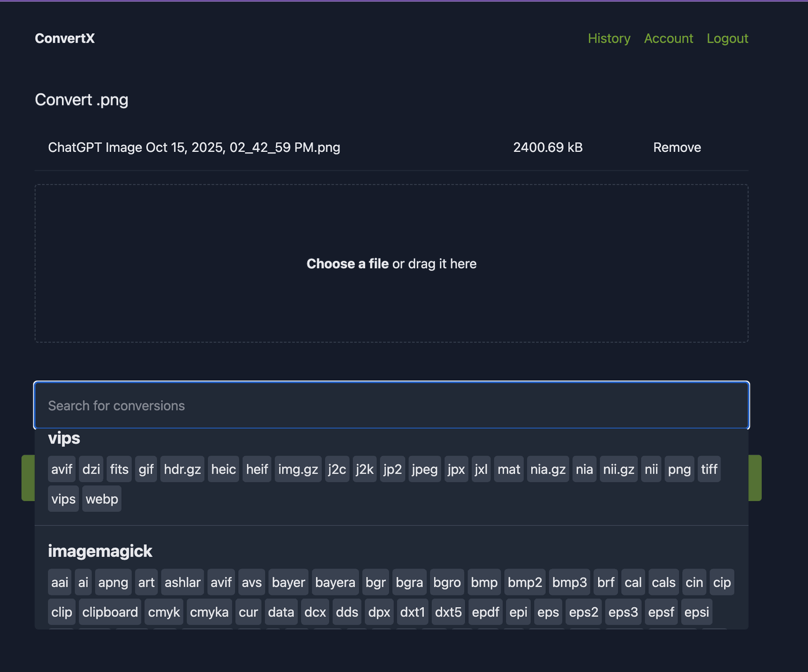Image resolution: width=808 pixels, height=672 pixels.
Task: Pick eps3 under imagemagick
Action: 623,612
